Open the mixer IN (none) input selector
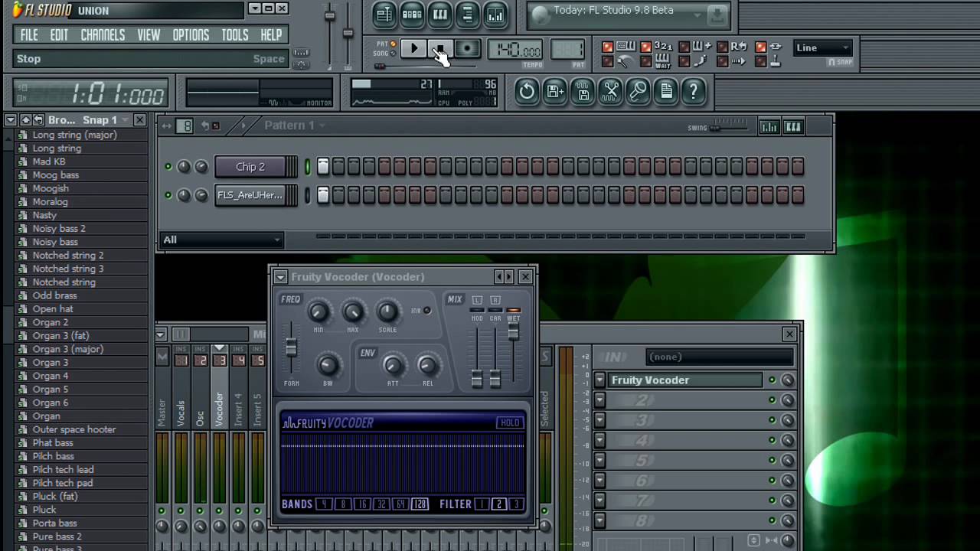This screenshot has width=980, height=551. click(720, 357)
